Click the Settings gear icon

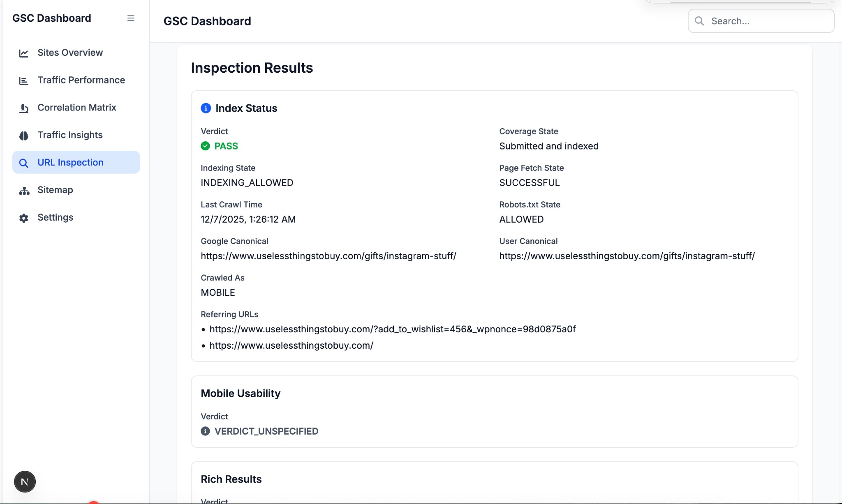[24, 218]
